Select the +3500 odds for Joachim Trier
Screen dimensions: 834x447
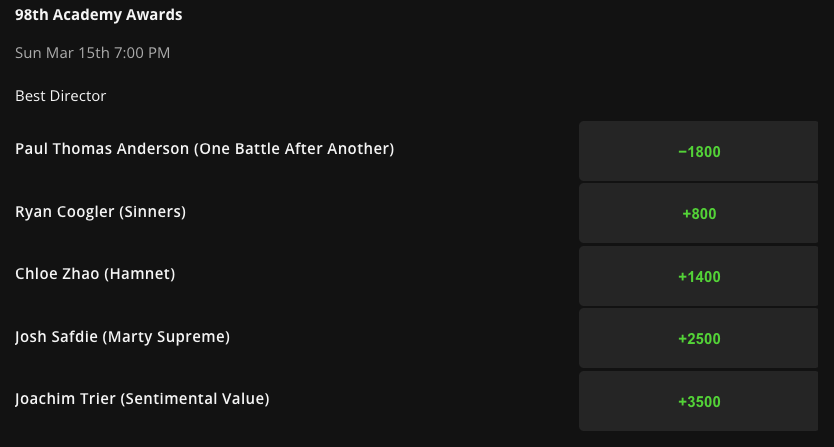coord(698,401)
